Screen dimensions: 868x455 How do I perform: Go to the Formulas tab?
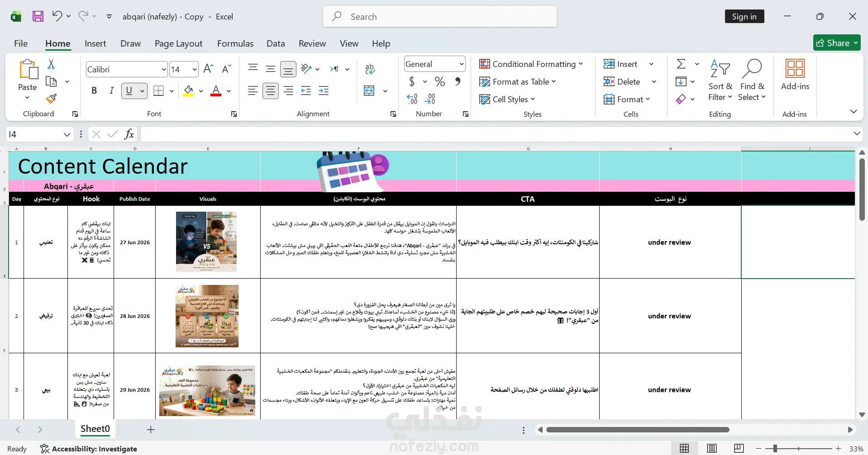point(235,43)
